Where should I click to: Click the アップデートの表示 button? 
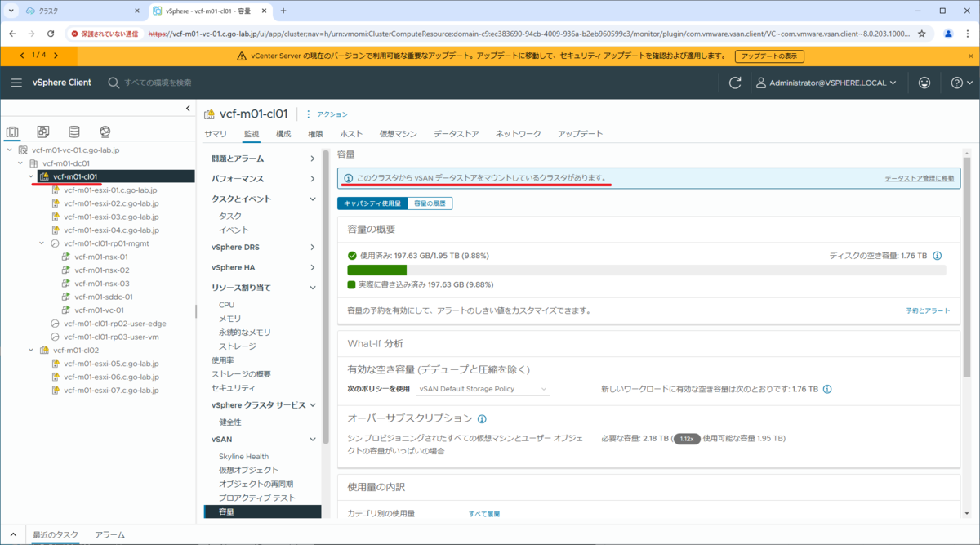coord(769,56)
